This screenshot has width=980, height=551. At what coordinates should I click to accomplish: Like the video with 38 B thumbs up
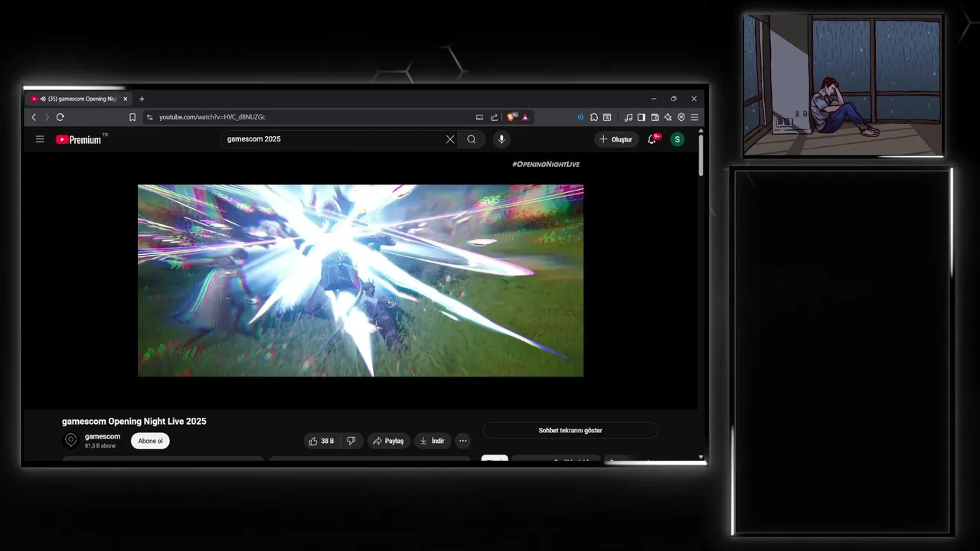[321, 441]
